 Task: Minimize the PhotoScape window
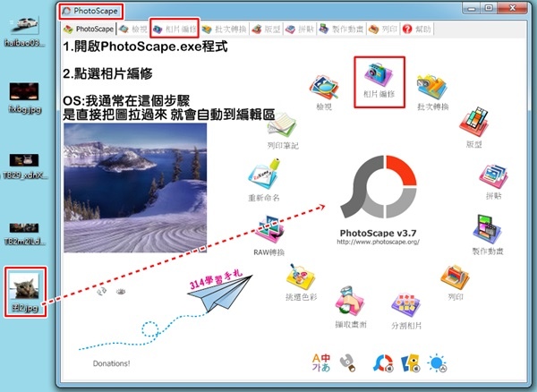[x=472, y=8]
